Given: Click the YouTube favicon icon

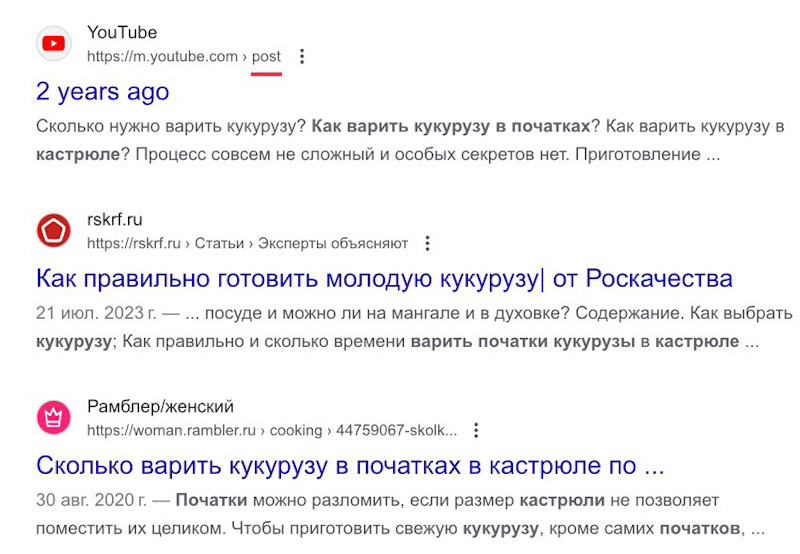Looking at the screenshot, I should click(54, 43).
